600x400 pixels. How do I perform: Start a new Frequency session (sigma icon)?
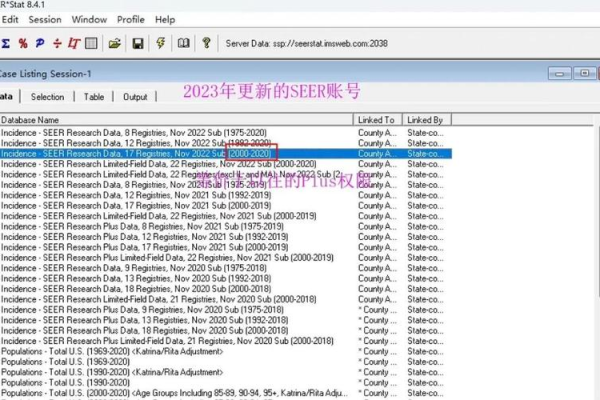5,43
